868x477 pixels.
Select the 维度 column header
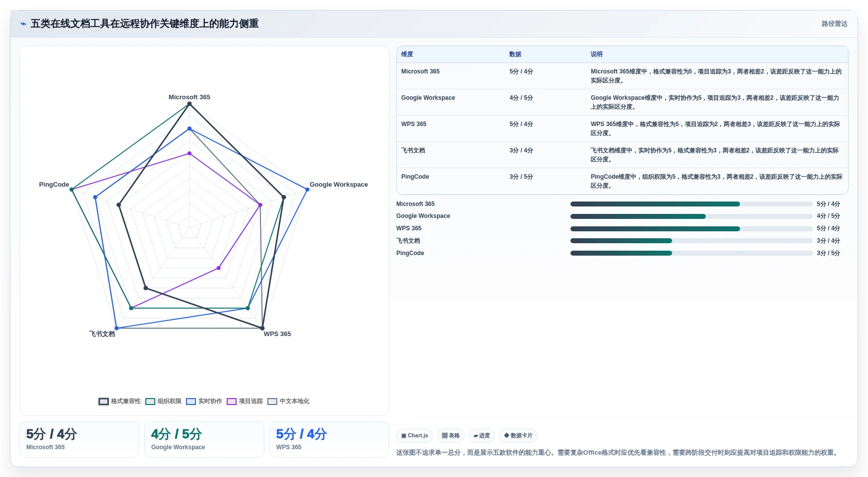[407, 54]
